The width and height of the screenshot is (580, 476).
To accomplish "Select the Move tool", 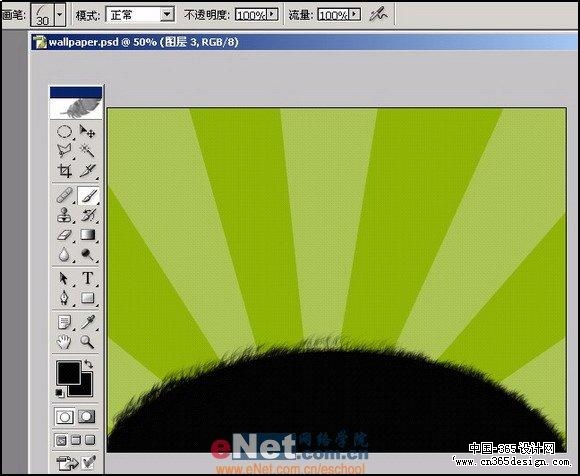I will pos(87,131).
